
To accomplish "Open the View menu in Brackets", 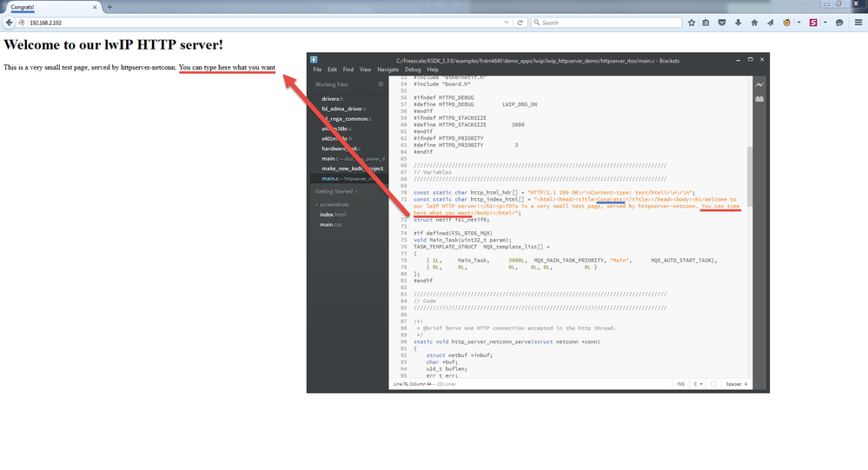I will 365,70.
